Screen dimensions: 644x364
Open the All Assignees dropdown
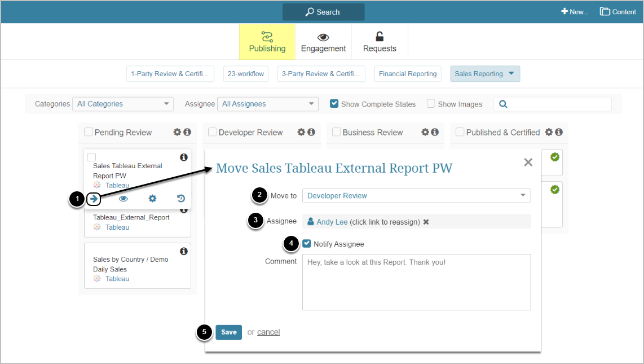point(268,104)
